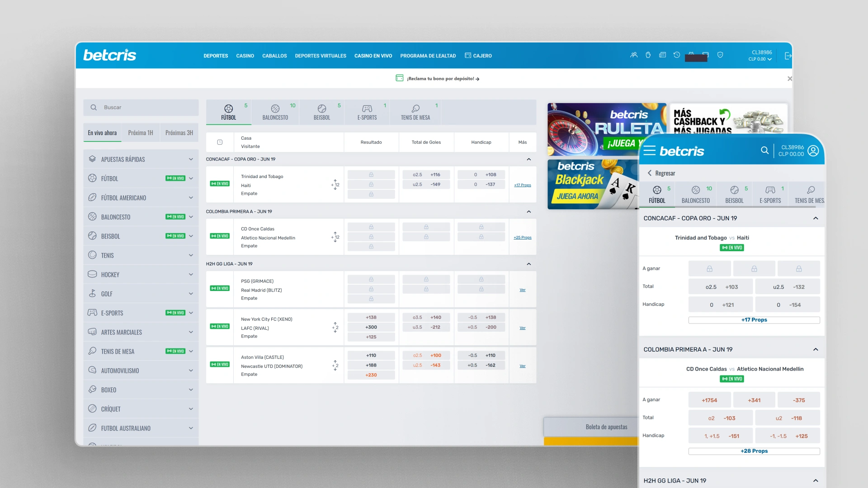Select the u2.5 -149 total goals odds

(x=426, y=184)
